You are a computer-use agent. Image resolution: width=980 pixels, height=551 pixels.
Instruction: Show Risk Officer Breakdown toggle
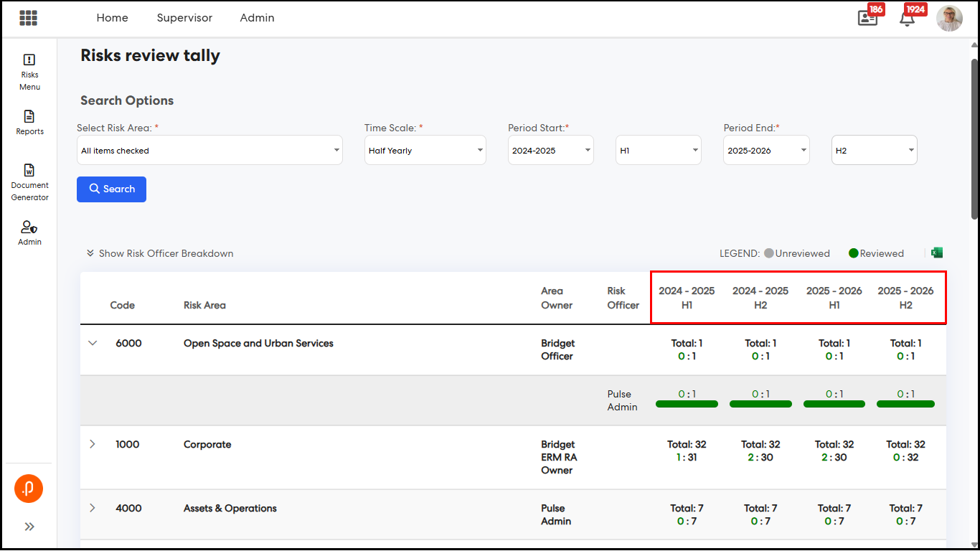[x=160, y=253]
